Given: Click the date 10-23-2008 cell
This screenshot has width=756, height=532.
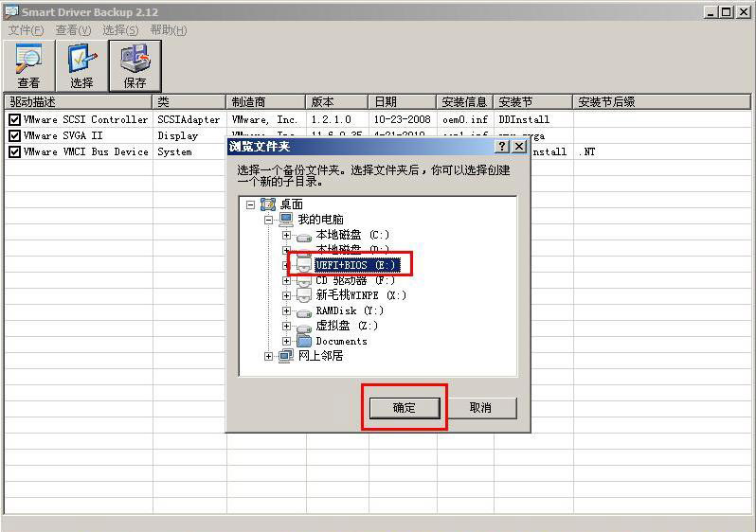Looking at the screenshot, I should [x=402, y=119].
